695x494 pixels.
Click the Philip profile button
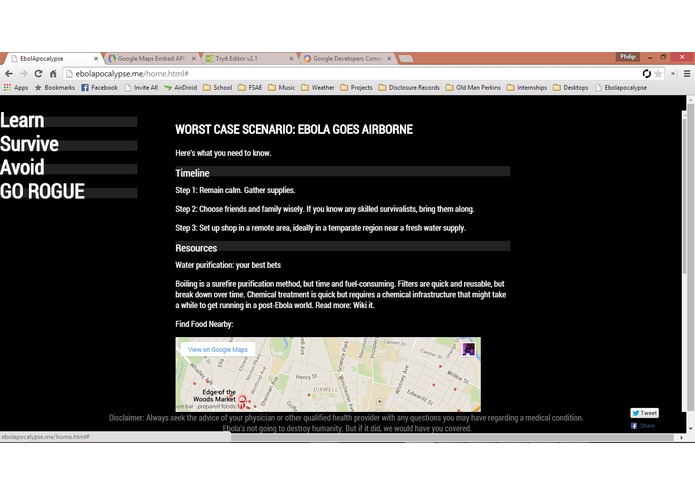tap(628, 57)
